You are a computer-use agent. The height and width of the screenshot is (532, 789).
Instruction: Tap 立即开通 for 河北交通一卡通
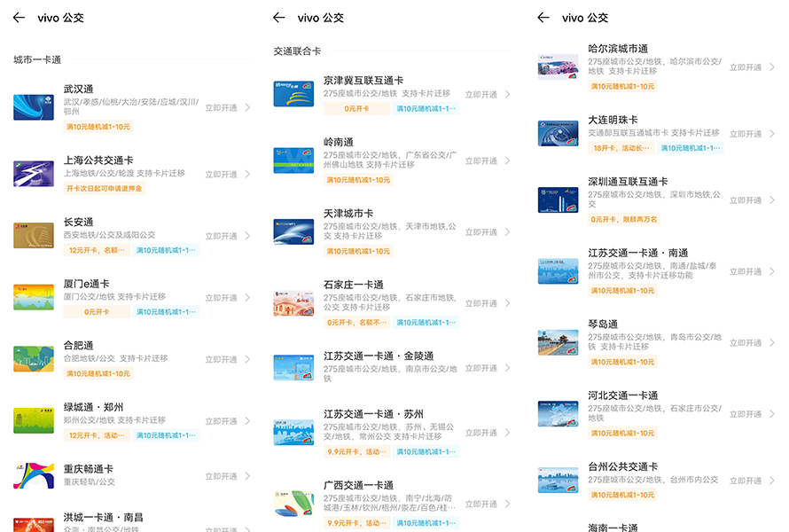pyautogui.click(x=745, y=414)
